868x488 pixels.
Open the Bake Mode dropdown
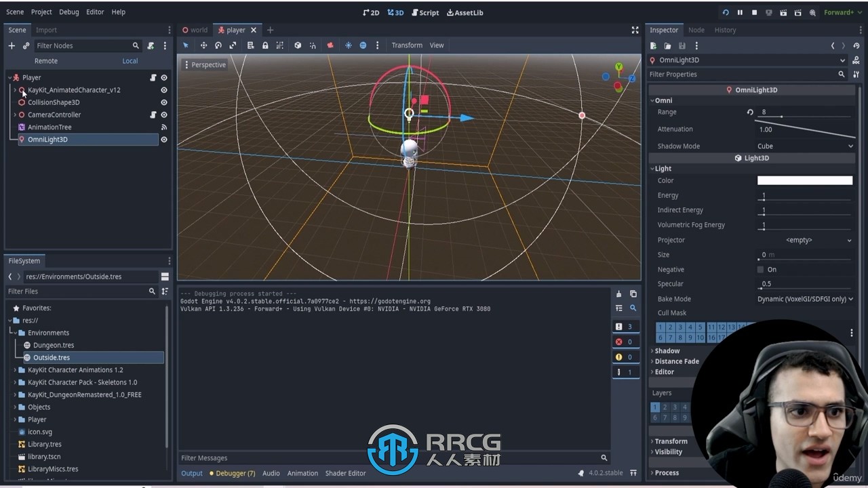(x=805, y=299)
